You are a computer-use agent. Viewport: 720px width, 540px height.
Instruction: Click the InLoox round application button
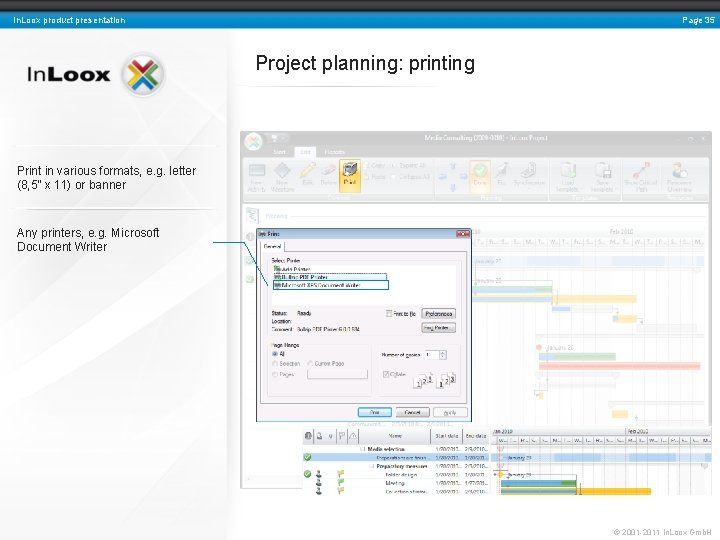click(253, 141)
